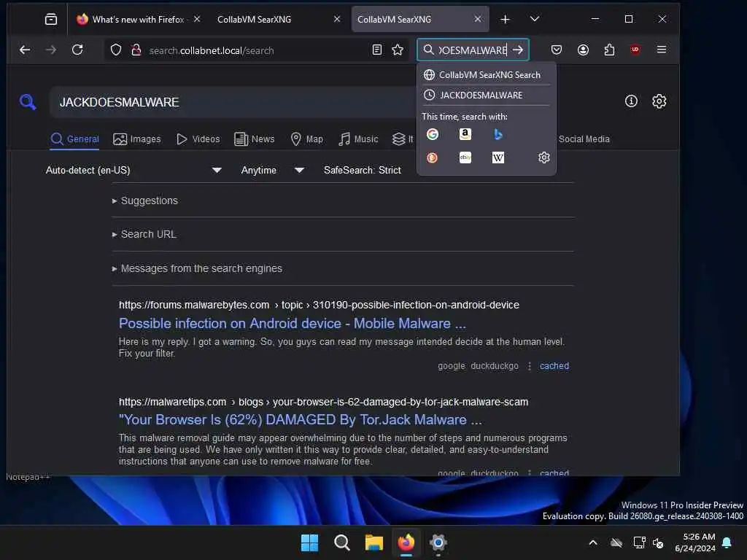
Task: Search this time with Google
Action: pyautogui.click(x=433, y=134)
